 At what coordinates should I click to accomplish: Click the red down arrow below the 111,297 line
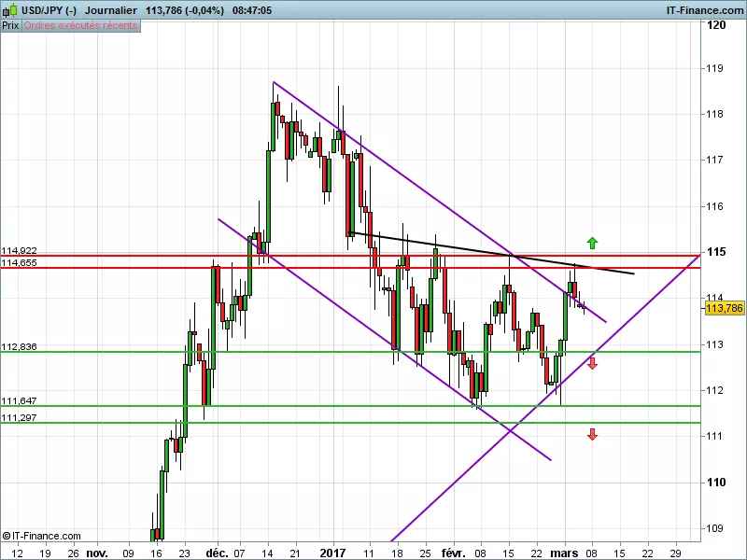click(x=592, y=434)
